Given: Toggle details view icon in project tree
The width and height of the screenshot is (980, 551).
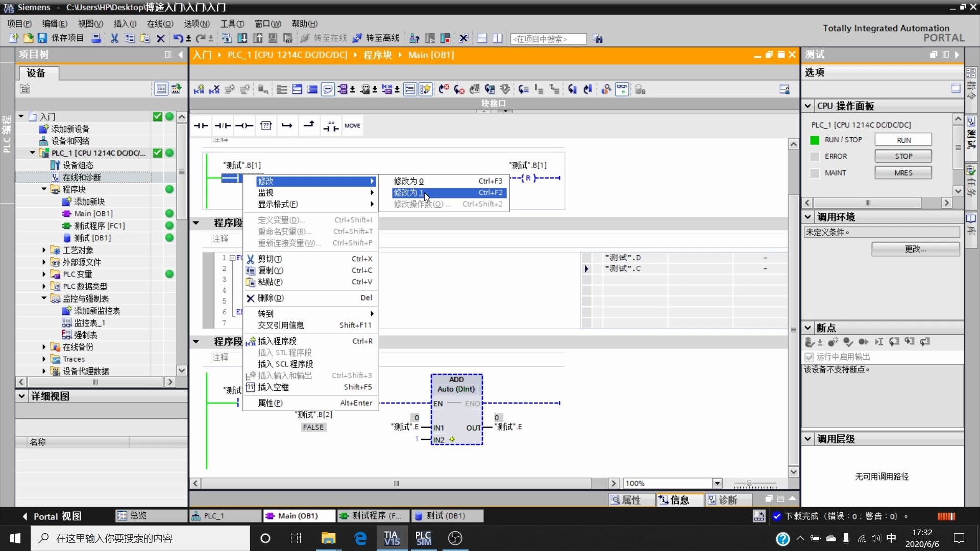Looking at the screenshot, I should point(161,89).
